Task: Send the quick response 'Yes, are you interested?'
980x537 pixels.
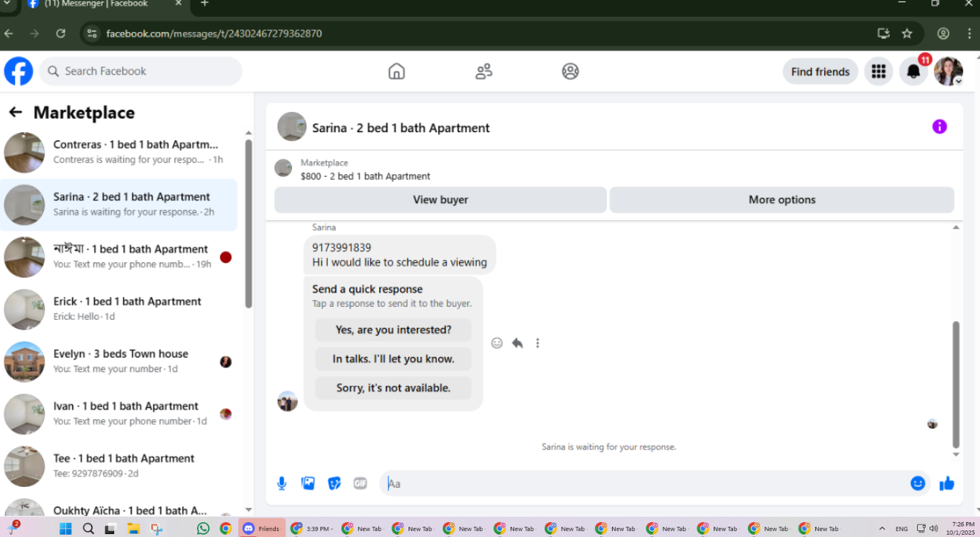Action: [x=393, y=329]
